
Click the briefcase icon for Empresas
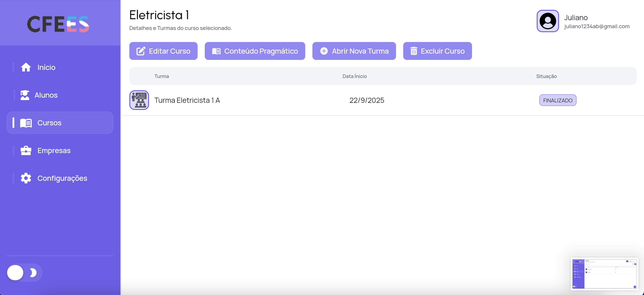pyautogui.click(x=26, y=151)
